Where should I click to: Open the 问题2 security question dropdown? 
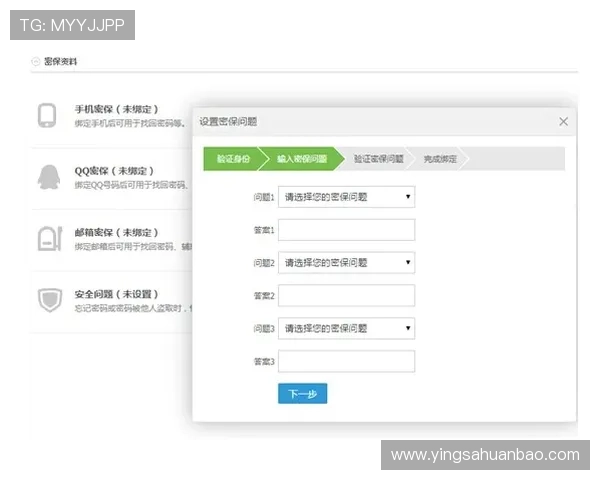(346, 263)
